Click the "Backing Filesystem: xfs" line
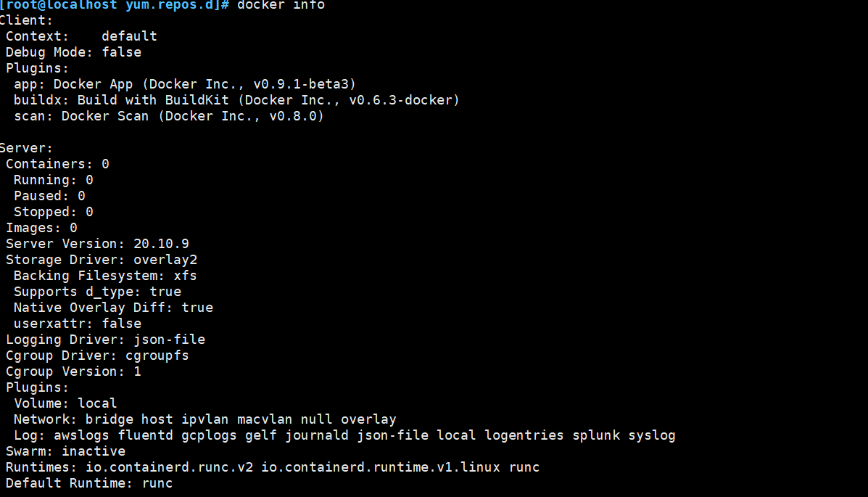 click(105, 276)
